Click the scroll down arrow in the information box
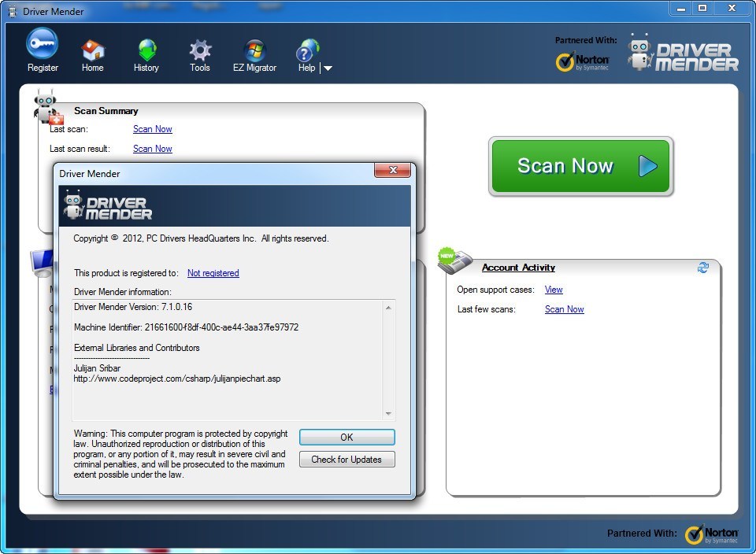The width and height of the screenshot is (756, 554). point(388,414)
